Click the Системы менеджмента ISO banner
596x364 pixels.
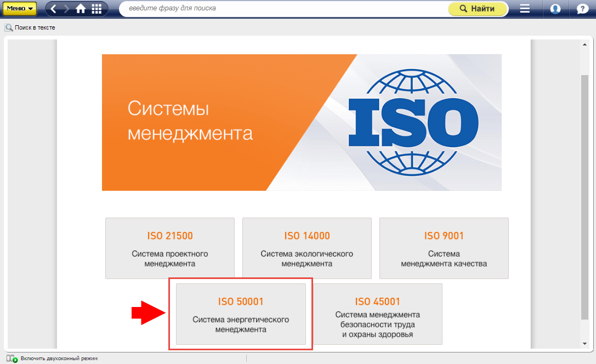tap(302, 122)
